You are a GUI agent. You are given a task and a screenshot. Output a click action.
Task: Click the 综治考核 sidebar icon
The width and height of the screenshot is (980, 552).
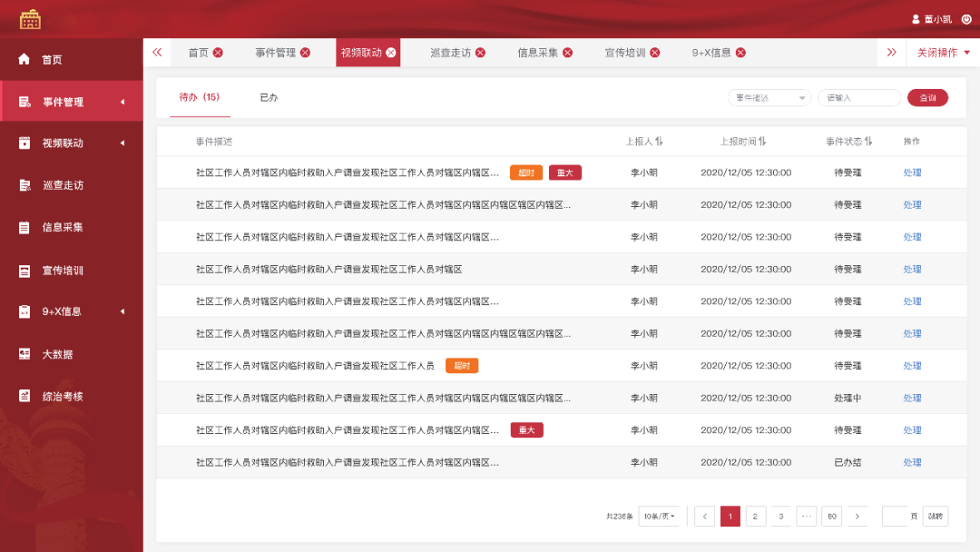pos(24,396)
